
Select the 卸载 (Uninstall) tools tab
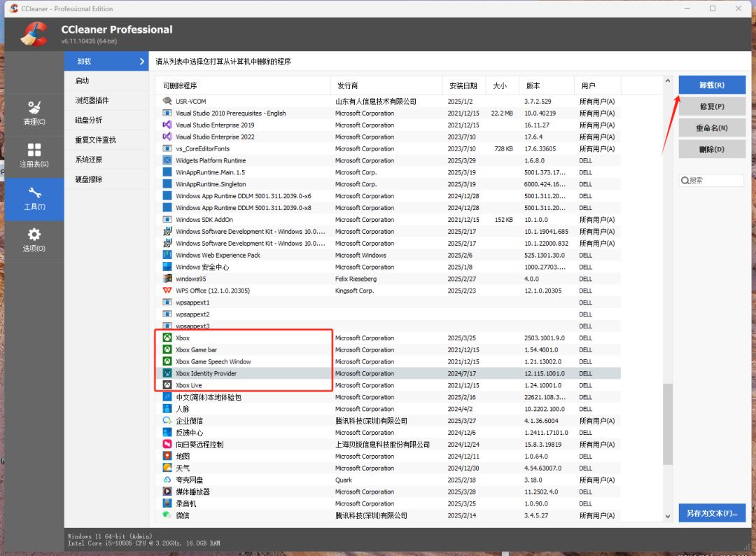click(x=106, y=61)
